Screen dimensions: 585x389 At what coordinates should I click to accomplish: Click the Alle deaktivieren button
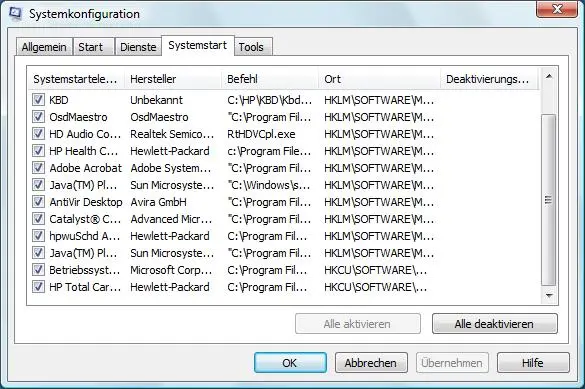coord(494,324)
